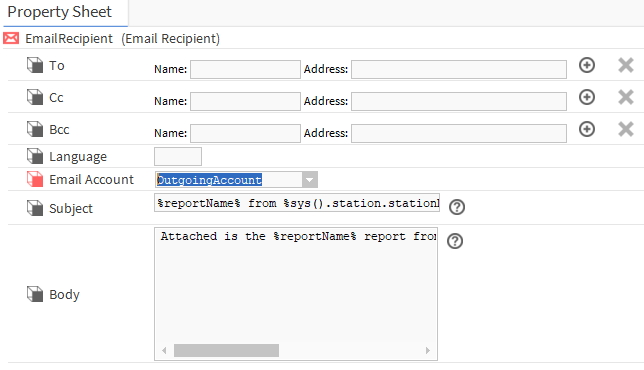644x370 pixels.
Task: Click the Language input box
Action: 178,156
